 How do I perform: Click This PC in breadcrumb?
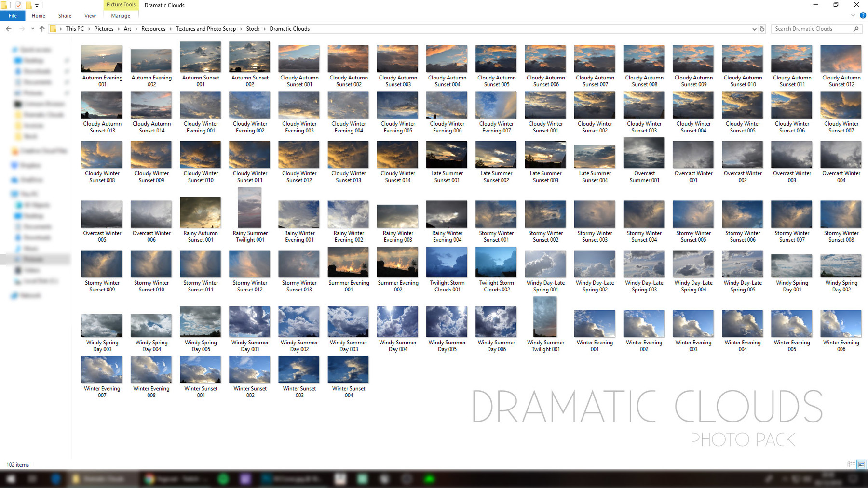(75, 29)
